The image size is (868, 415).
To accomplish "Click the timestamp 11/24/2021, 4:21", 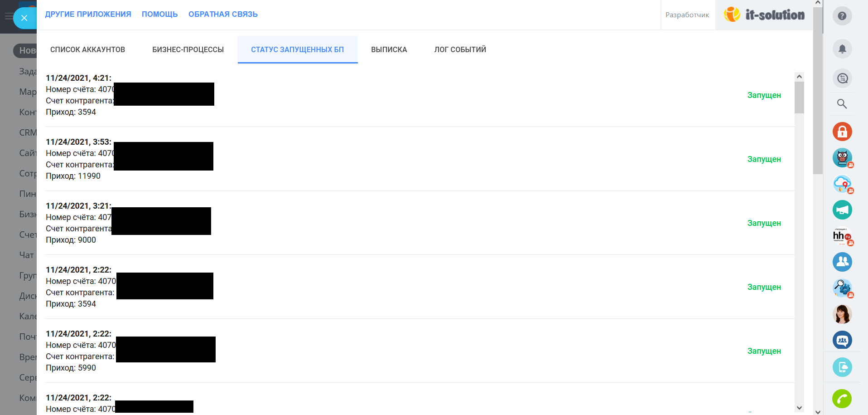I will pos(78,78).
